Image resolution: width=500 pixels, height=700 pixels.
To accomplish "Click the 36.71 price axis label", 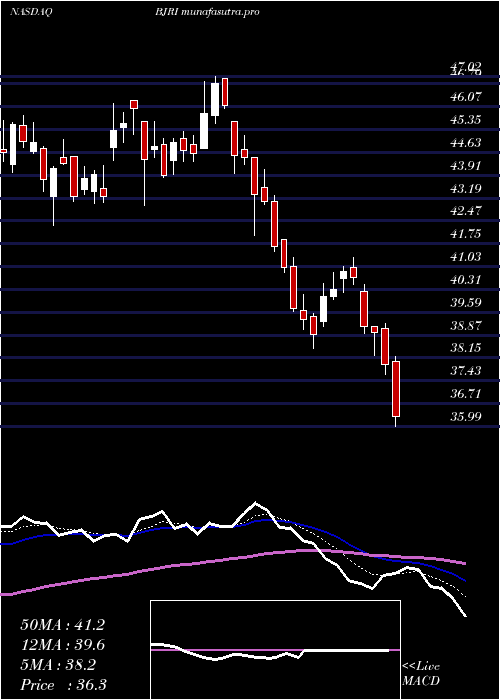I will coord(467,394).
